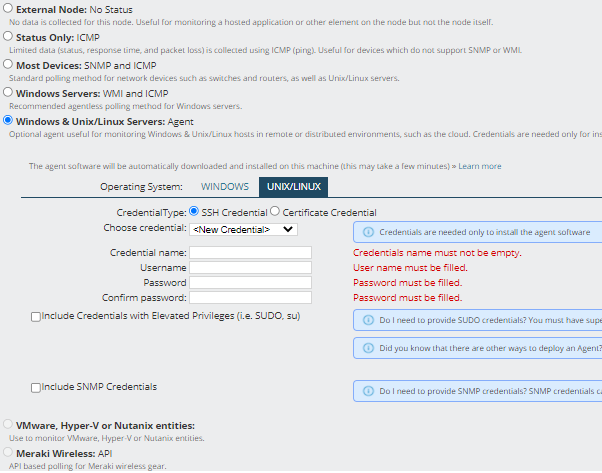The width and height of the screenshot is (602, 473).
Task: Open the Choose credential dropdown
Action: (x=243, y=230)
